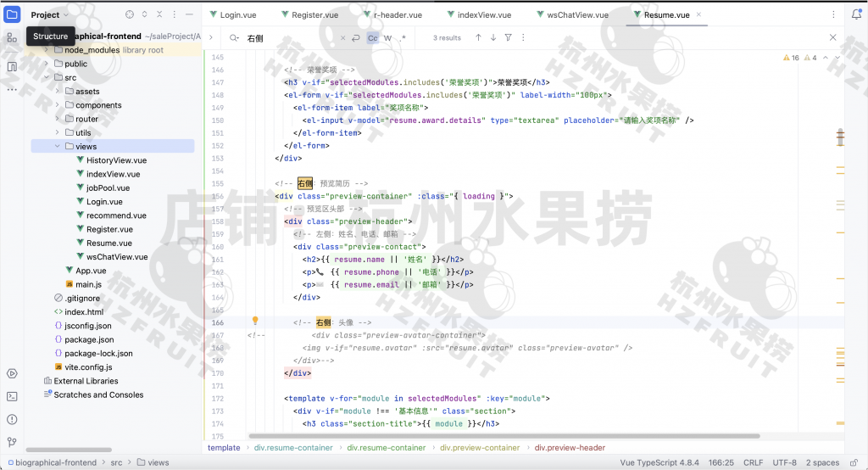Screen dimensions: 868x470
Task: Change UTF-8 file encoding
Action: click(x=784, y=462)
